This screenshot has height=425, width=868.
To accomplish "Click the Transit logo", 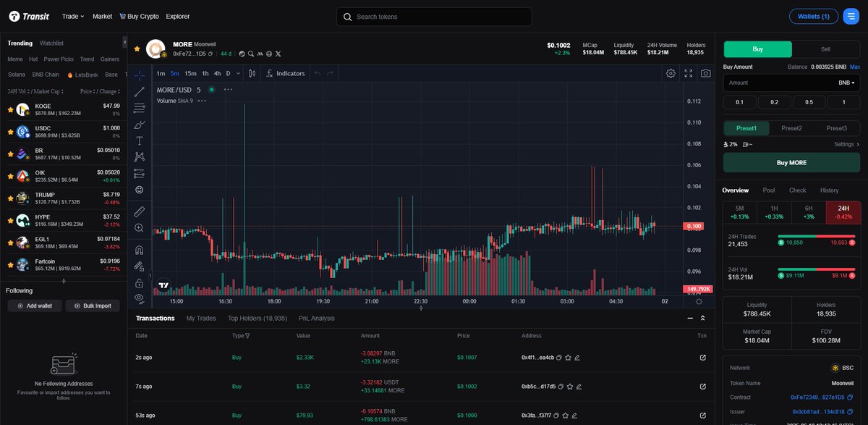I will click(30, 16).
